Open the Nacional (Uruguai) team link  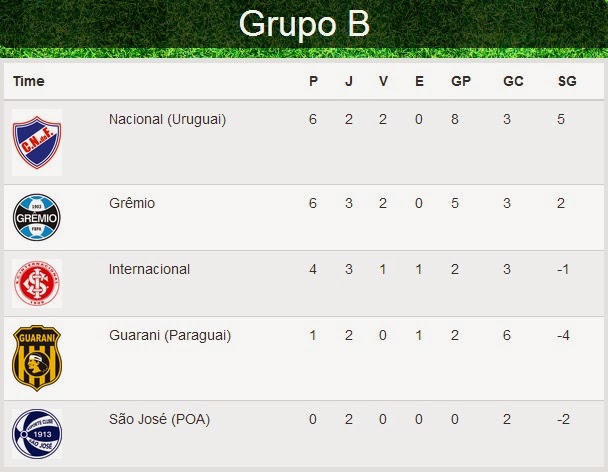click(168, 119)
